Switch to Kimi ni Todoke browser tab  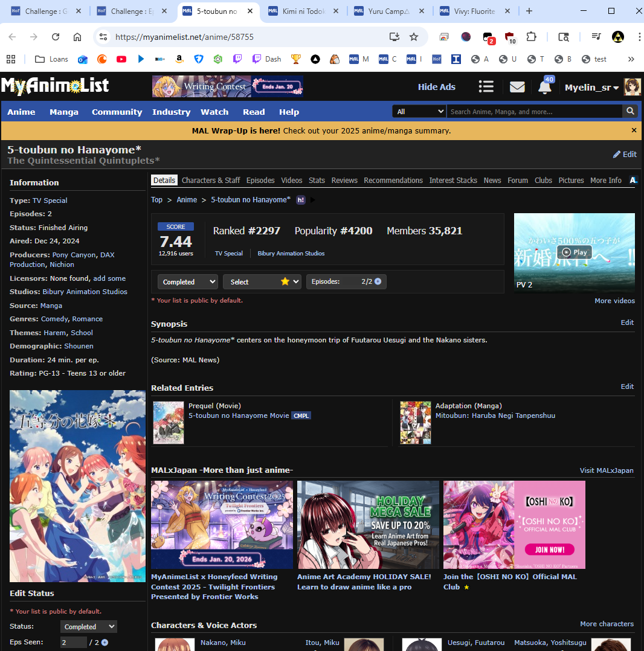tap(303, 11)
